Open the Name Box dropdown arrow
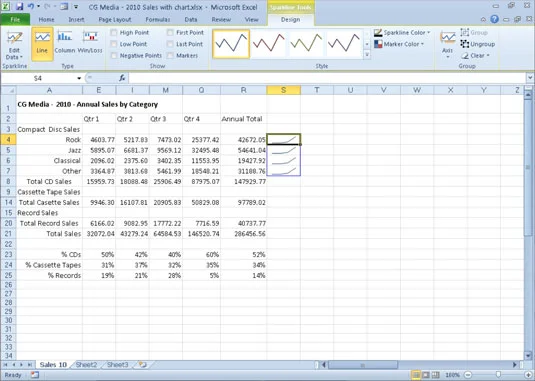 click(79, 78)
